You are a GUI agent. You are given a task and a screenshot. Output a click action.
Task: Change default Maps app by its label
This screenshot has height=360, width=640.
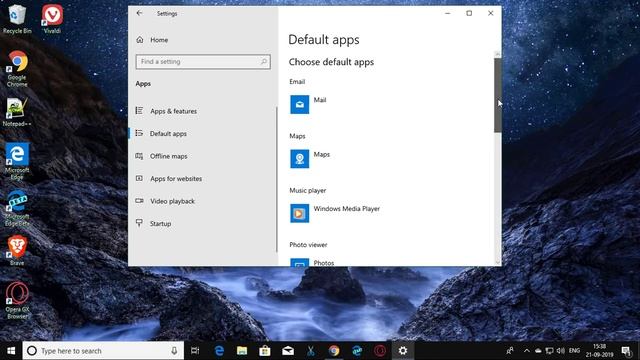tap(322, 154)
